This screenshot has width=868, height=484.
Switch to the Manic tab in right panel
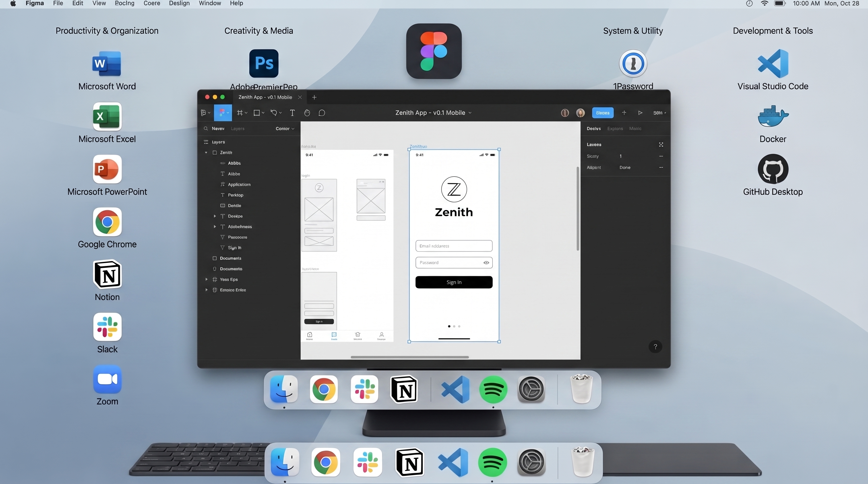click(635, 129)
